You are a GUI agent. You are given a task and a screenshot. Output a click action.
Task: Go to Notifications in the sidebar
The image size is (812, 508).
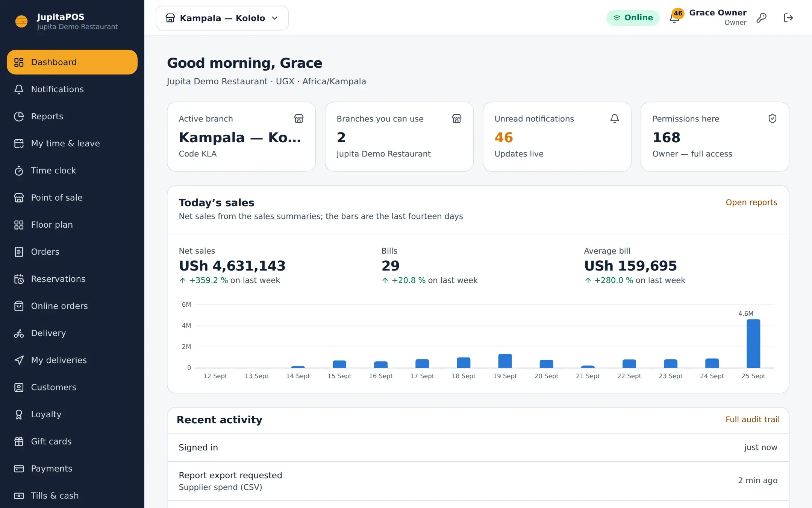tap(72, 89)
